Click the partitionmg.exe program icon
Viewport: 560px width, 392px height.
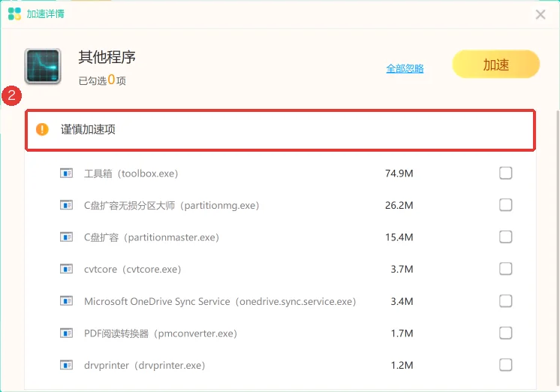[66, 205]
